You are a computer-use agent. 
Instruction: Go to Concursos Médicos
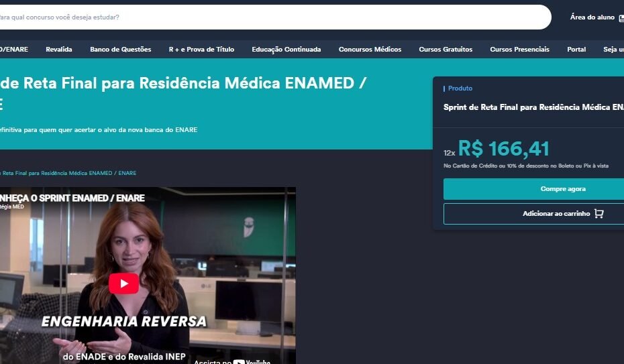click(370, 50)
